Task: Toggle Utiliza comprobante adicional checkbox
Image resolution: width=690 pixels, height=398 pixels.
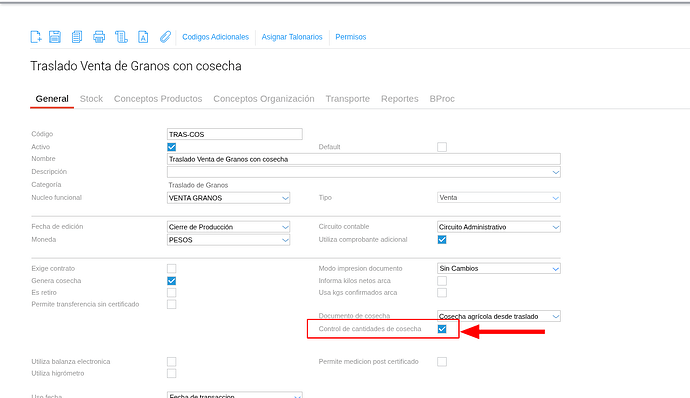Action: click(442, 240)
